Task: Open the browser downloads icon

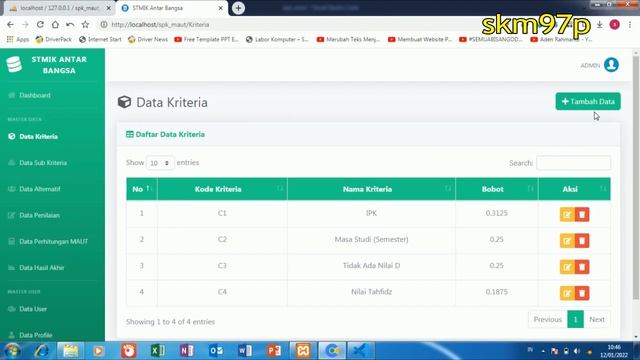Action: pyautogui.click(x=600, y=24)
